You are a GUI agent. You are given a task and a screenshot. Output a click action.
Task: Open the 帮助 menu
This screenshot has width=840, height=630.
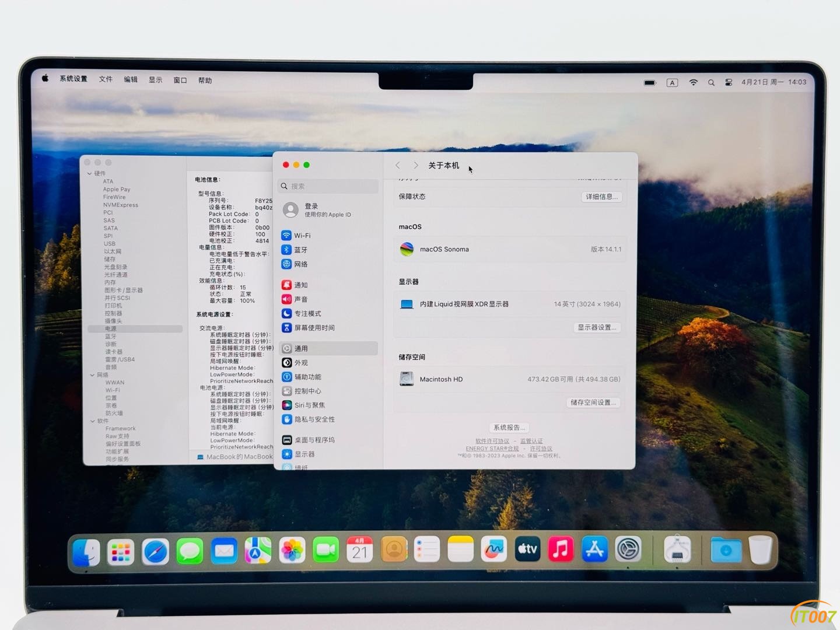click(x=205, y=80)
